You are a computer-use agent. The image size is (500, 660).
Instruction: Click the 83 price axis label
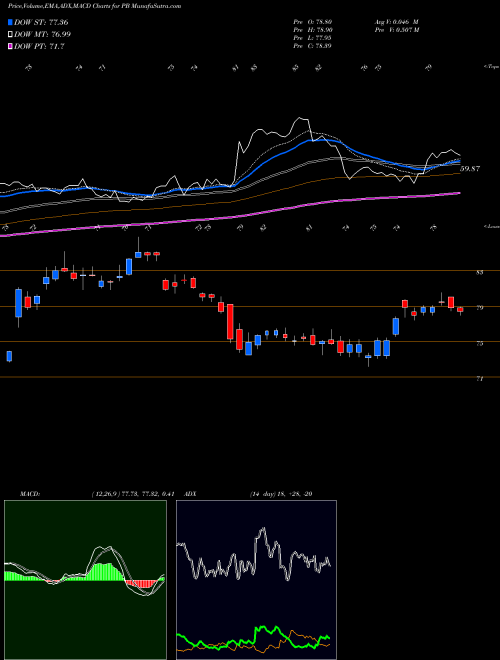point(479,272)
